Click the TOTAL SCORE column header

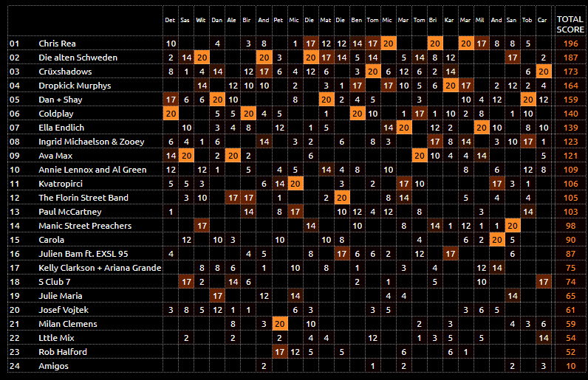click(570, 24)
